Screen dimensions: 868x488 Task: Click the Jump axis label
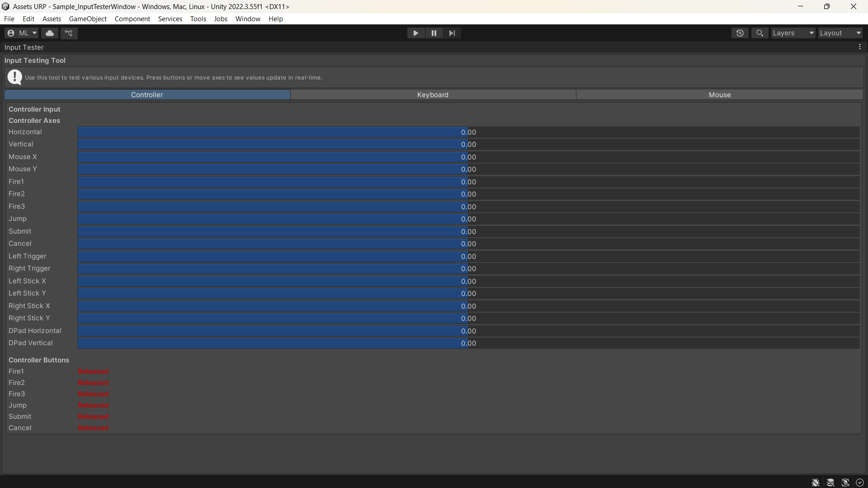pyautogui.click(x=18, y=219)
